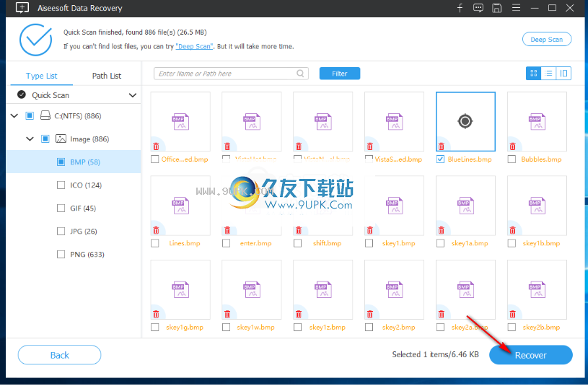Click the skey1a.bmp BMP file icon

click(x=465, y=206)
